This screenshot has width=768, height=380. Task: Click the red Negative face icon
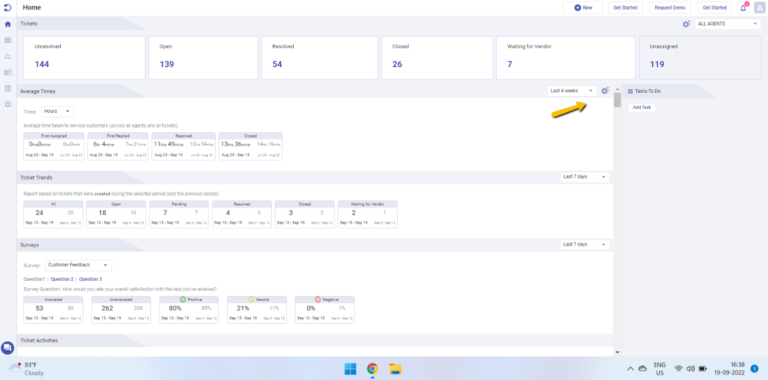coord(317,299)
